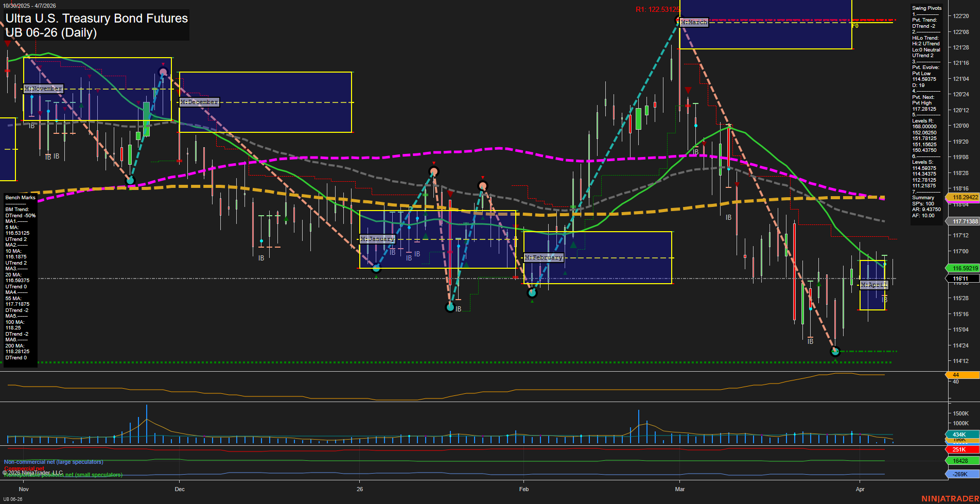Click the blue -269K axis marker
The height and width of the screenshot is (504, 980).
click(x=960, y=474)
